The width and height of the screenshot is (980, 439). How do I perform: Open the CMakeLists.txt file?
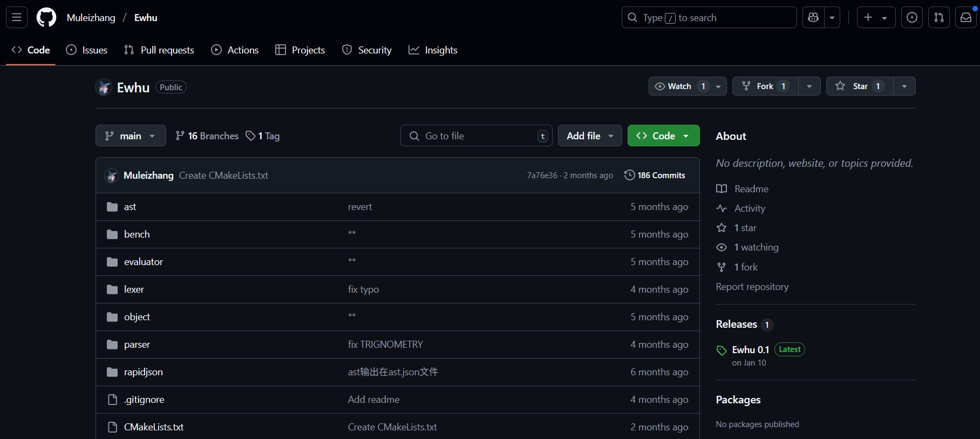[154, 427]
